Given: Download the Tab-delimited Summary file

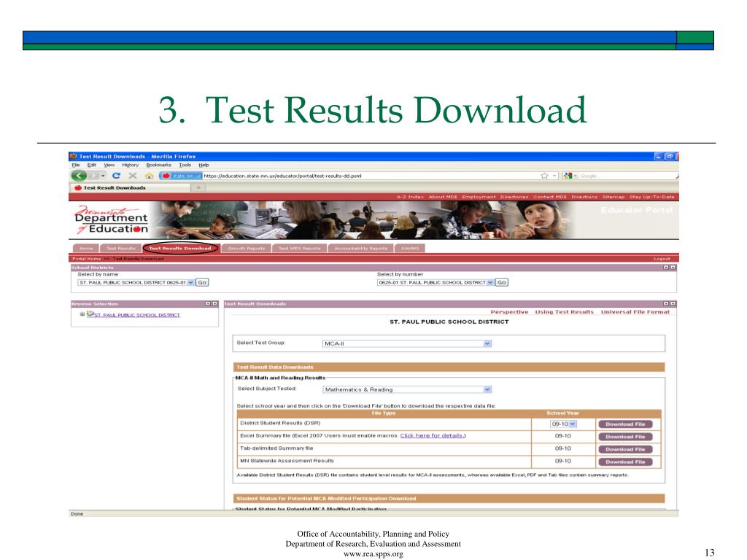Looking at the screenshot, I should (625, 449).
